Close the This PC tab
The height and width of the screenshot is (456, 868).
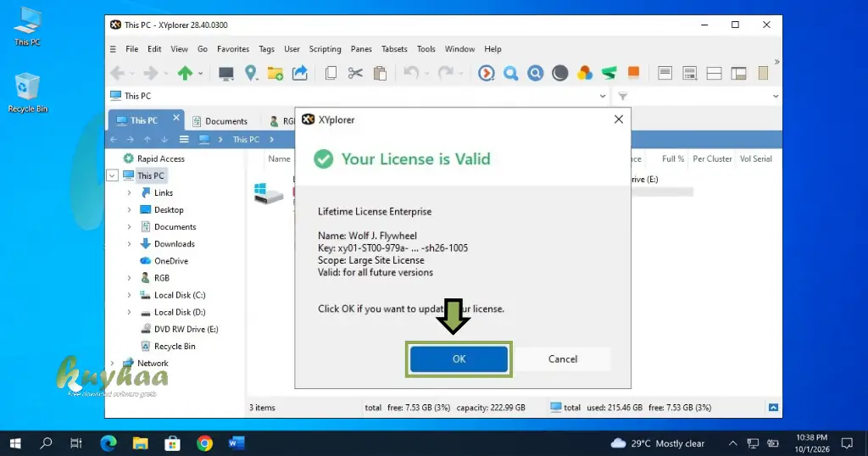pyautogui.click(x=176, y=117)
